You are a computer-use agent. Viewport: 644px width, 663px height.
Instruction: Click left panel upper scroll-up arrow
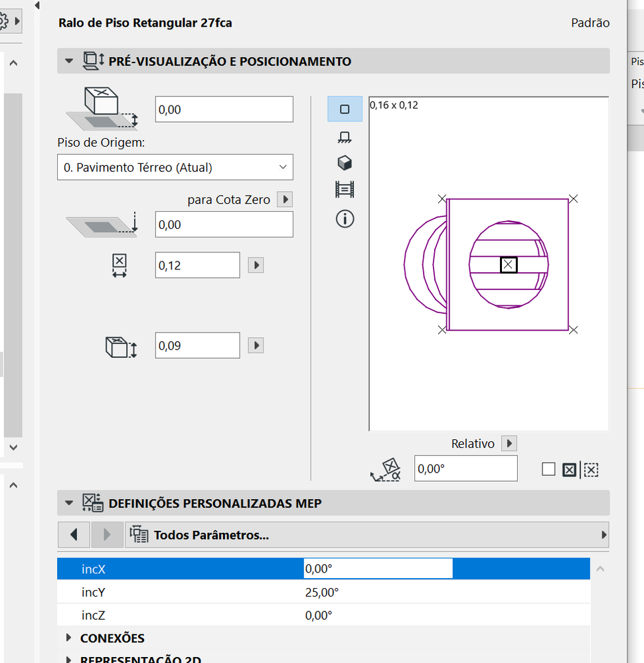[13, 63]
